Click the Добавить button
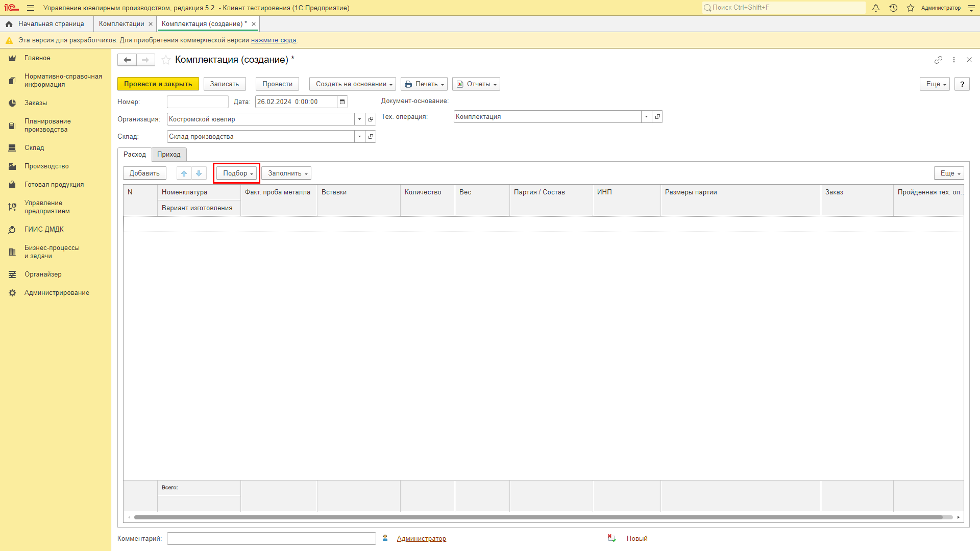The image size is (980, 551). click(x=144, y=173)
